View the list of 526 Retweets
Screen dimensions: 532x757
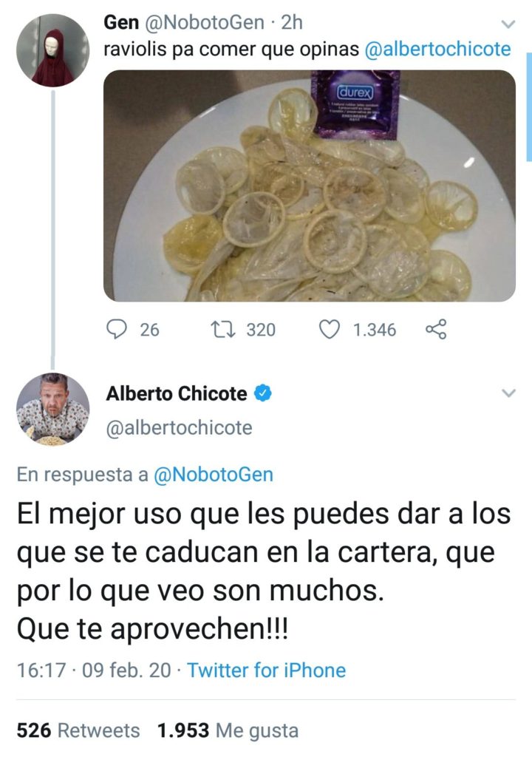tap(78, 730)
